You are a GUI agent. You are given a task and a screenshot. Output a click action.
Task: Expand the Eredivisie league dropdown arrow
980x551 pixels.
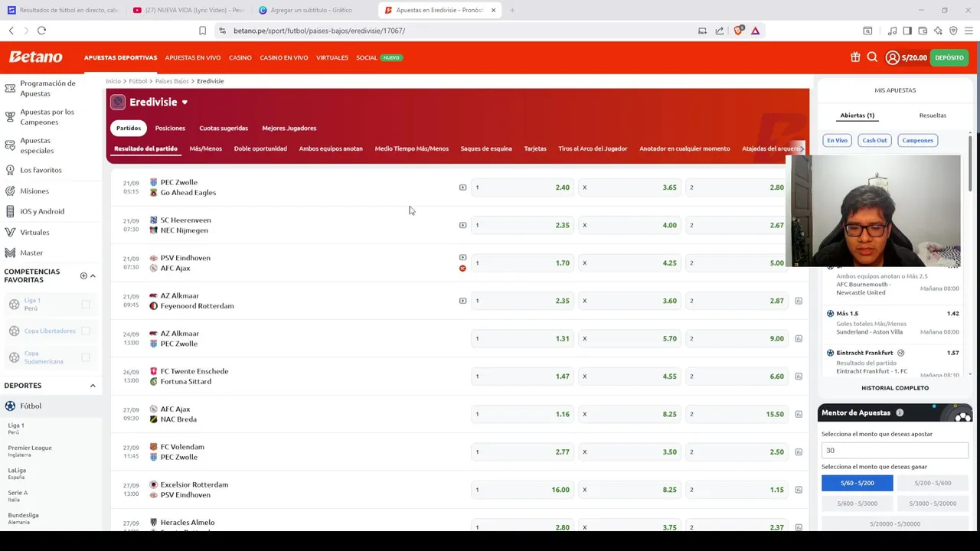click(185, 103)
